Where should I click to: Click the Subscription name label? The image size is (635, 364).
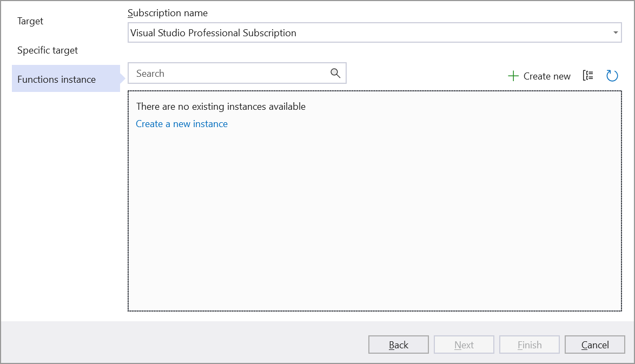pyautogui.click(x=168, y=13)
